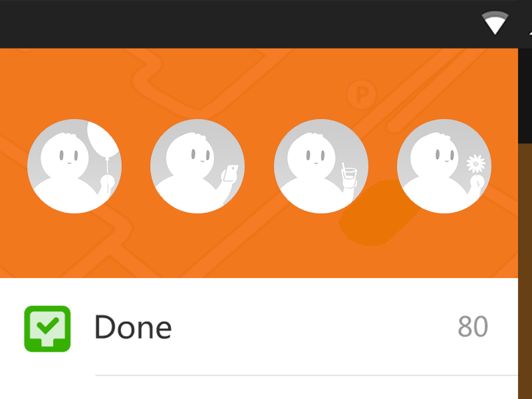Dismiss drawer via the brown side strip
Viewport: 532px width, 399px height.
pyautogui.click(x=525, y=271)
